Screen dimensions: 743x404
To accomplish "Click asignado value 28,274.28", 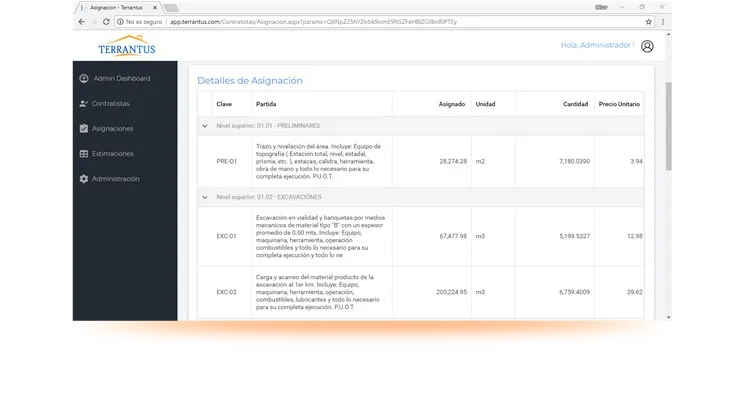I will (453, 162).
